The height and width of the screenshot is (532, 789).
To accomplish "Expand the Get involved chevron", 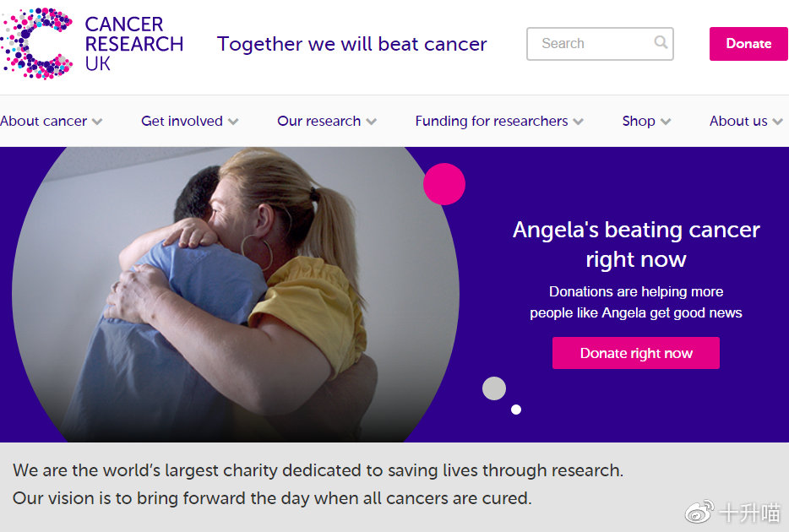I will click(x=233, y=122).
